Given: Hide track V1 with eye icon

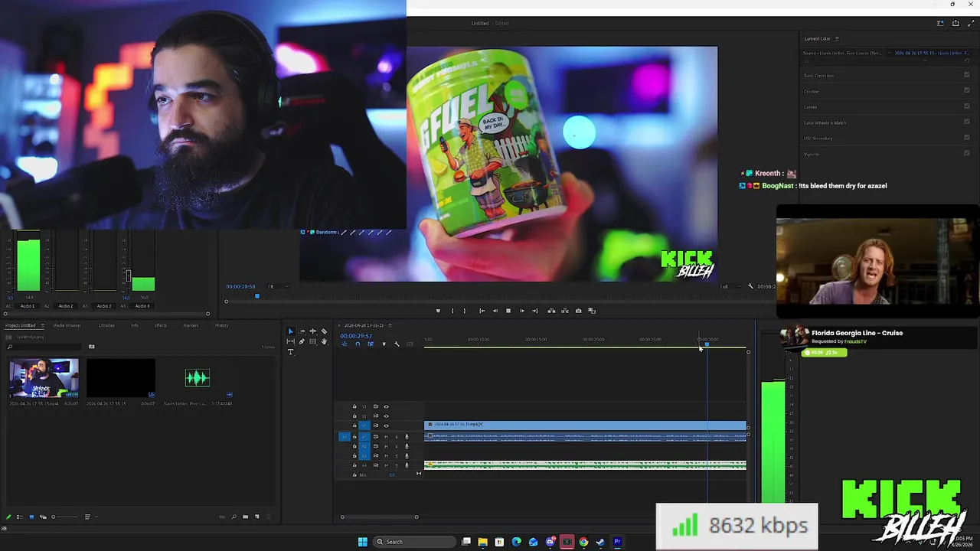Looking at the screenshot, I should 387,425.
